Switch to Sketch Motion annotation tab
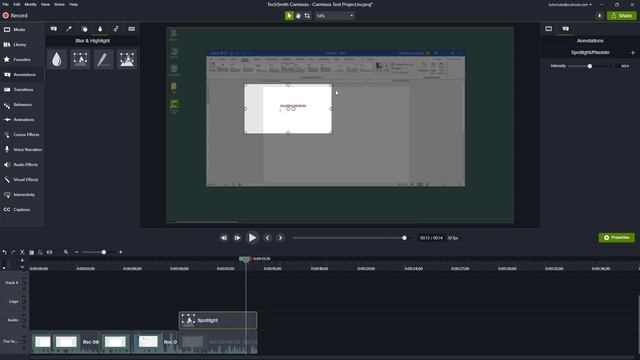Screen dimensions: 640x360 tap(116, 29)
